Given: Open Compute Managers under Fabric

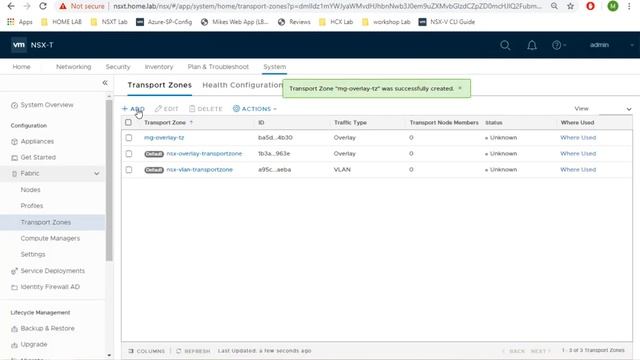Looking at the screenshot, I should click(x=50, y=238).
